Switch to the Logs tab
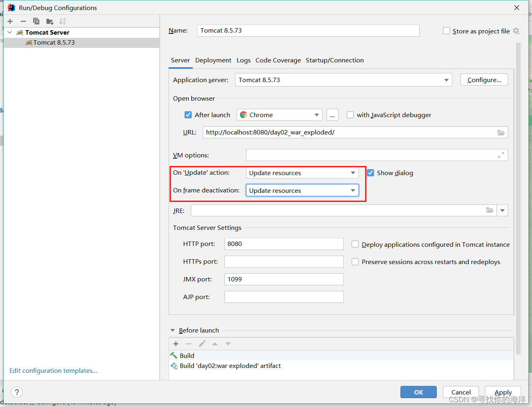Viewport: 532px width, 407px height. pos(243,60)
